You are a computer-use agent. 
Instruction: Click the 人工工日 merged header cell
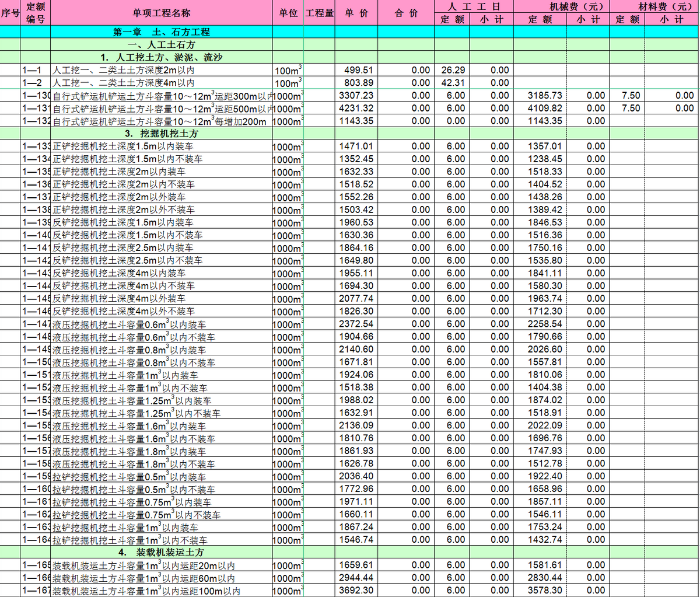[x=474, y=6]
